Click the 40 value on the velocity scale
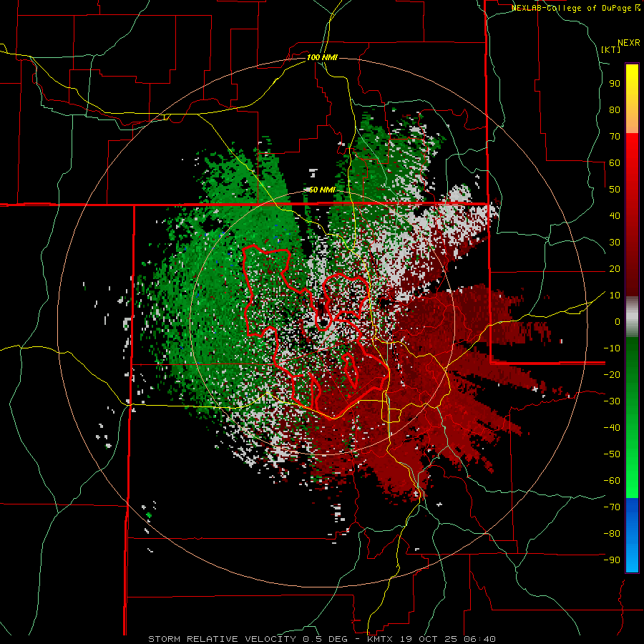This screenshot has width=644, height=644. 615,216
